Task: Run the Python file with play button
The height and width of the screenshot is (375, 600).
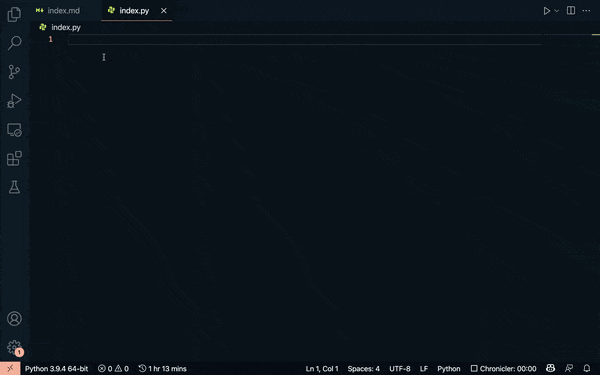Action: point(546,11)
